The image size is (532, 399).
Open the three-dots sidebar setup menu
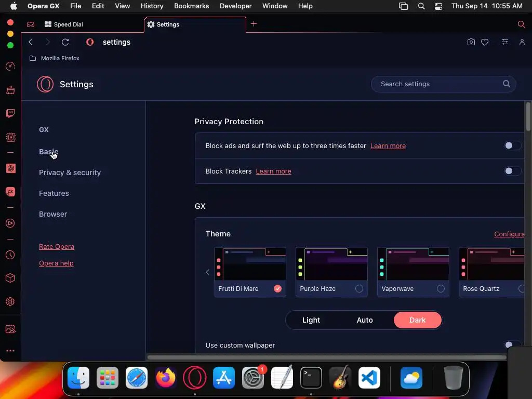(10, 351)
